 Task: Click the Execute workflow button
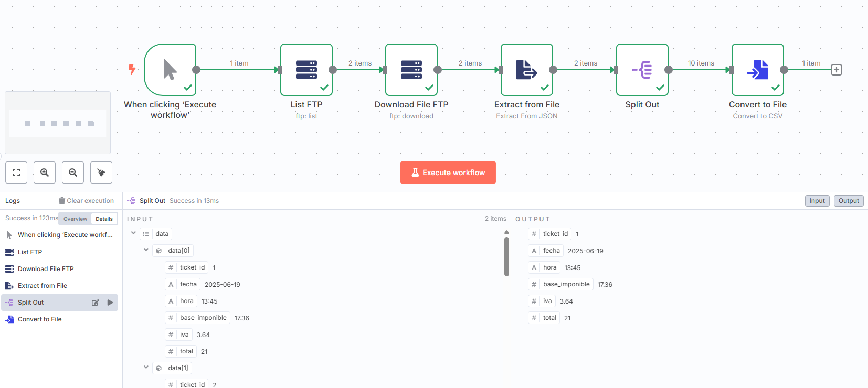pyautogui.click(x=448, y=173)
